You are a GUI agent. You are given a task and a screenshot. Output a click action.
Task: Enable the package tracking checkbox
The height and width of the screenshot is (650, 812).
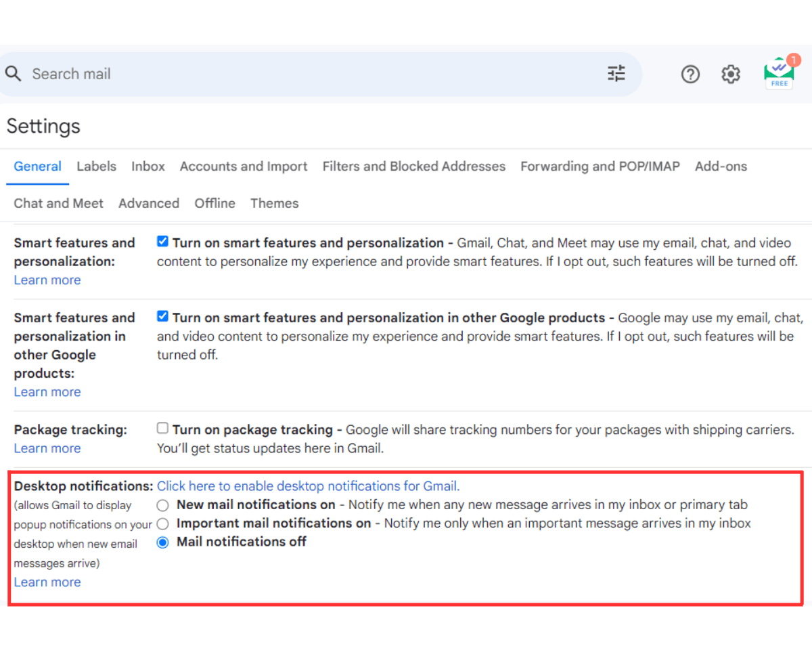[162, 428]
